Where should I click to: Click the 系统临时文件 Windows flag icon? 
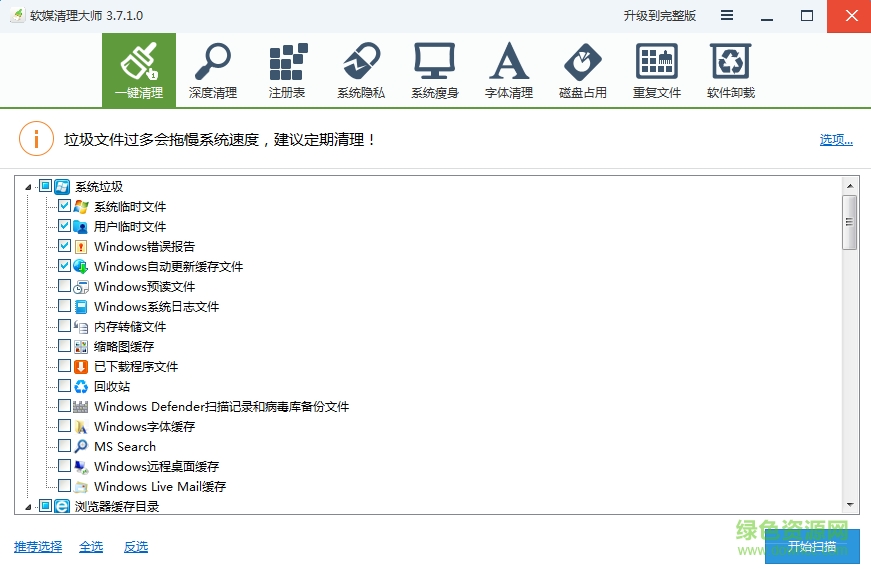coord(81,207)
